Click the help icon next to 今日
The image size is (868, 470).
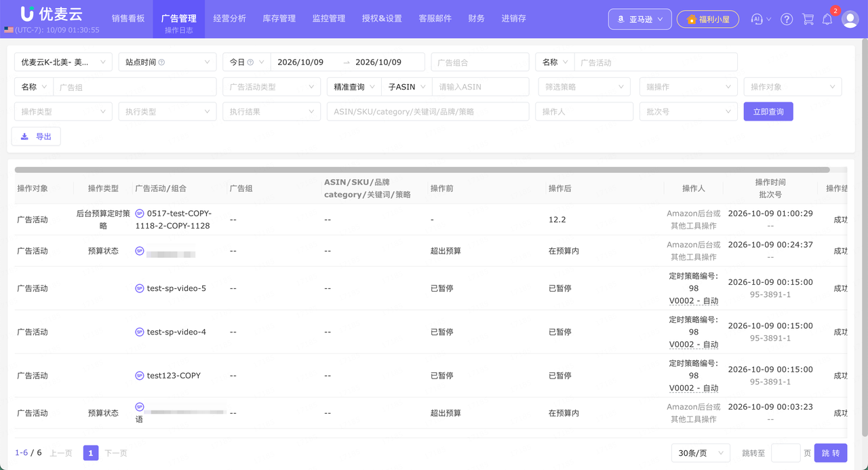point(250,62)
